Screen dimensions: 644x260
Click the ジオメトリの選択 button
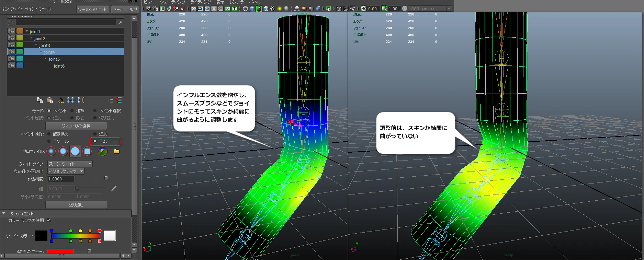pyautogui.click(x=76, y=126)
